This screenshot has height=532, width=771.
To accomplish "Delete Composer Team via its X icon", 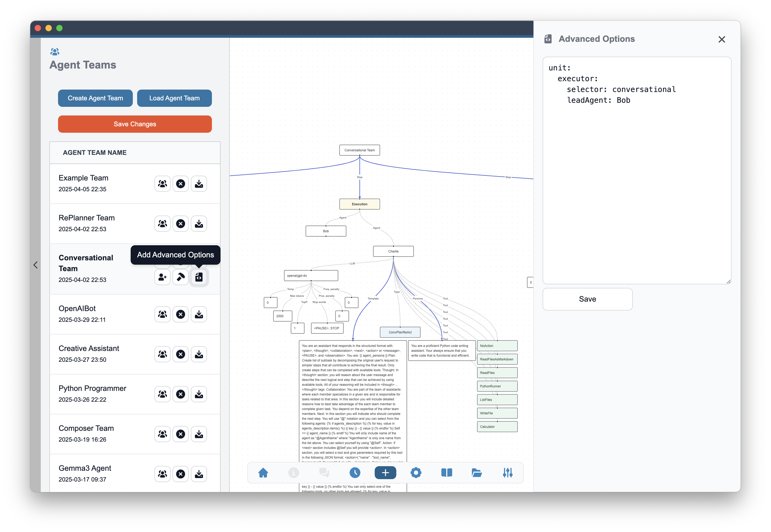I will click(181, 434).
